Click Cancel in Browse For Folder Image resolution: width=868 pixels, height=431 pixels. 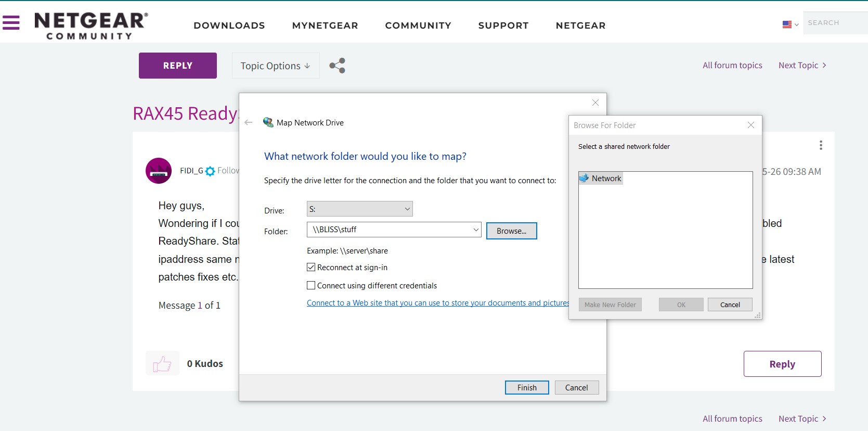(730, 305)
